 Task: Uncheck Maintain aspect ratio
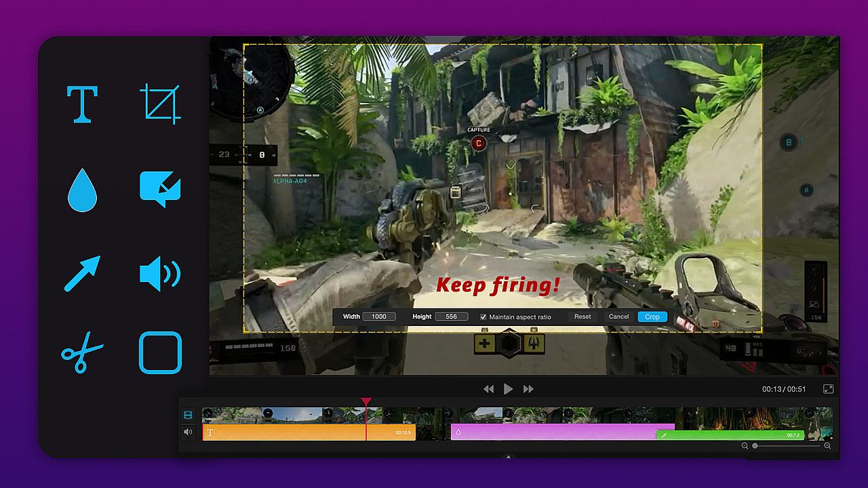coord(483,317)
